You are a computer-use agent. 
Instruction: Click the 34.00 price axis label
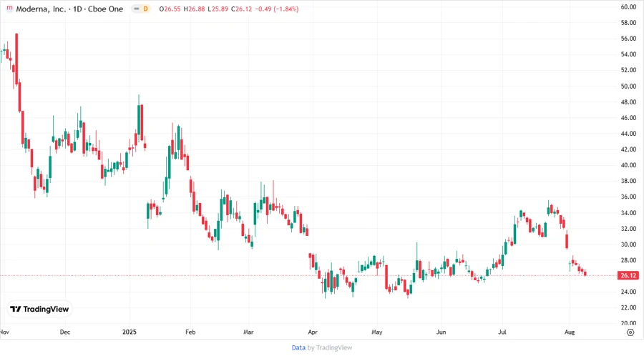pos(628,213)
